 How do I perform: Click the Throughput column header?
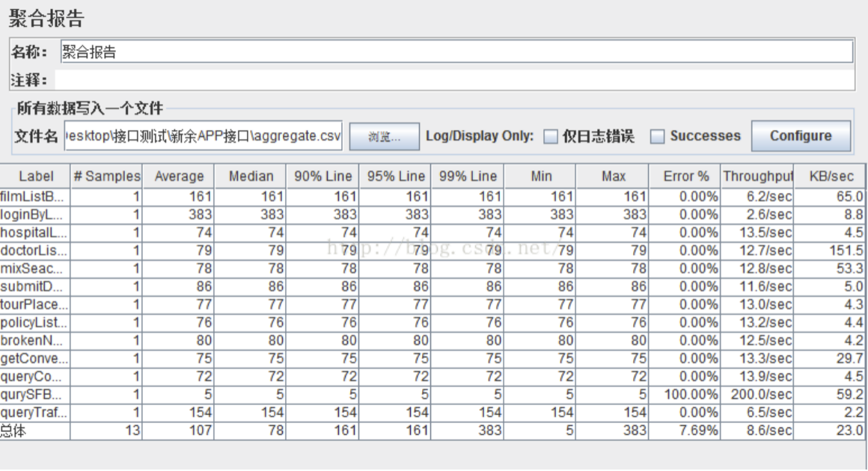[x=757, y=176]
